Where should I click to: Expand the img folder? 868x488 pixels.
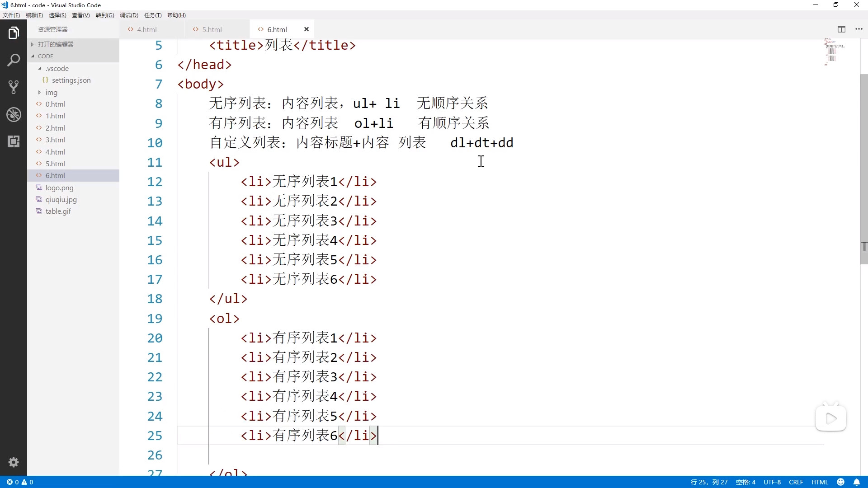click(51, 93)
